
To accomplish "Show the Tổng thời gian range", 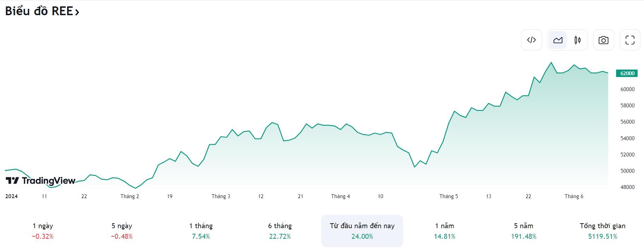I will [x=603, y=231].
